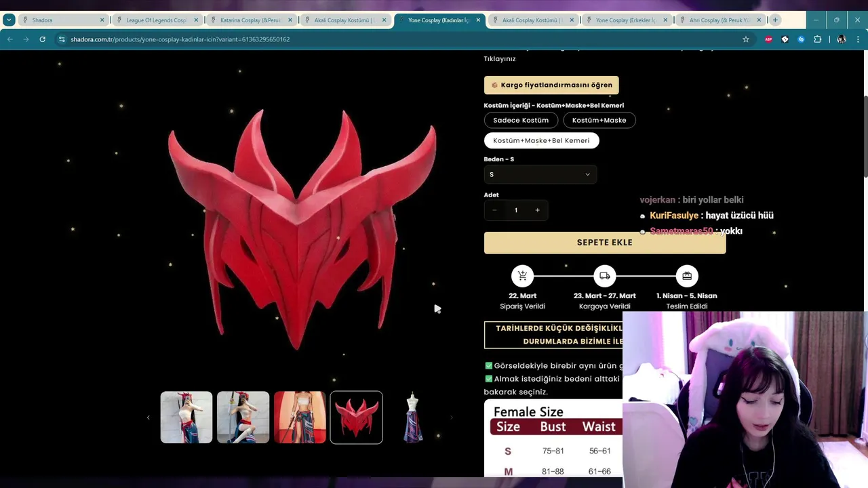
Task: Click KuriFasulye chat username
Action: coord(674,216)
